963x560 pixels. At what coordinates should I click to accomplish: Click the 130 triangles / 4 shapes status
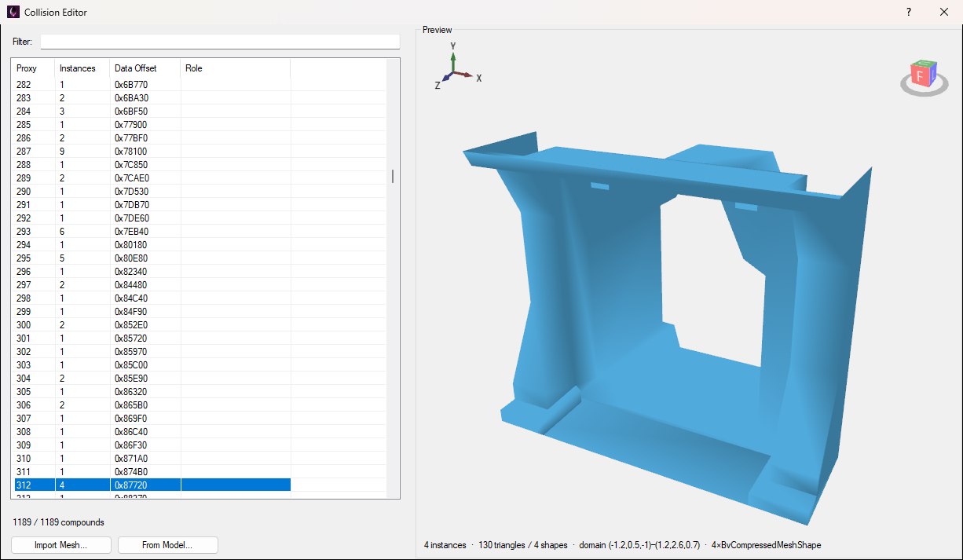click(523, 545)
